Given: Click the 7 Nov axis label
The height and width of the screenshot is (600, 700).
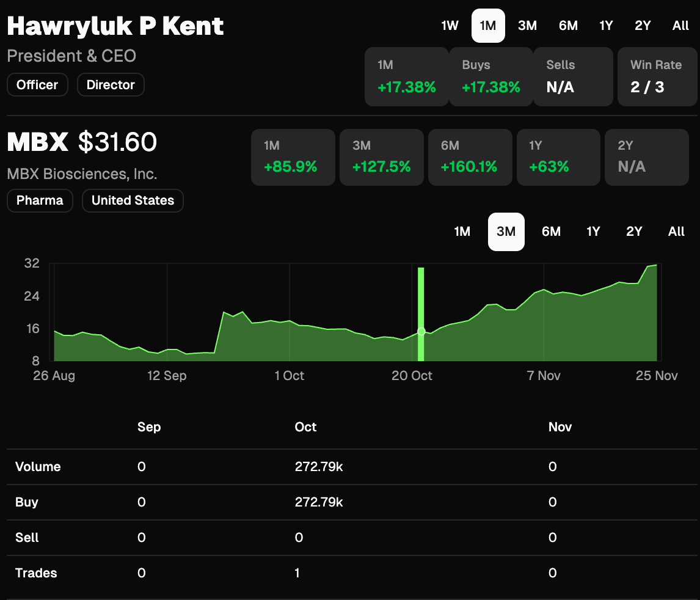Looking at the screenshot, I should click(x=543, y=375).
